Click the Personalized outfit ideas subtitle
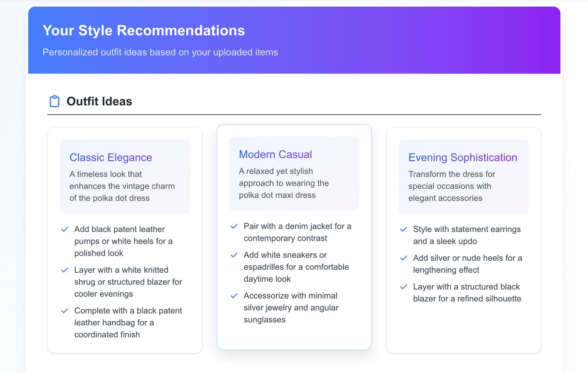Viewport: 588px width, 373px height. pos(160,52)
